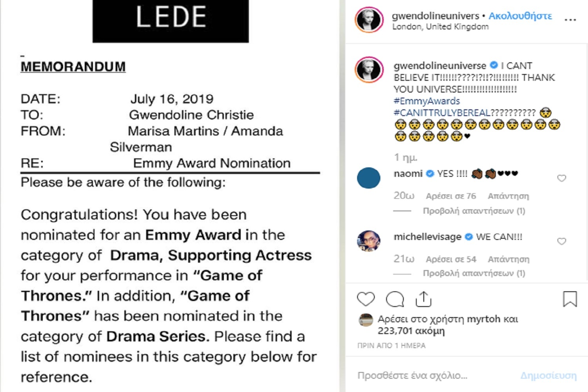Screen dimensions: 588x392
Task: Expand replies under naomi's comment
Action: click(x=474, y=211)
